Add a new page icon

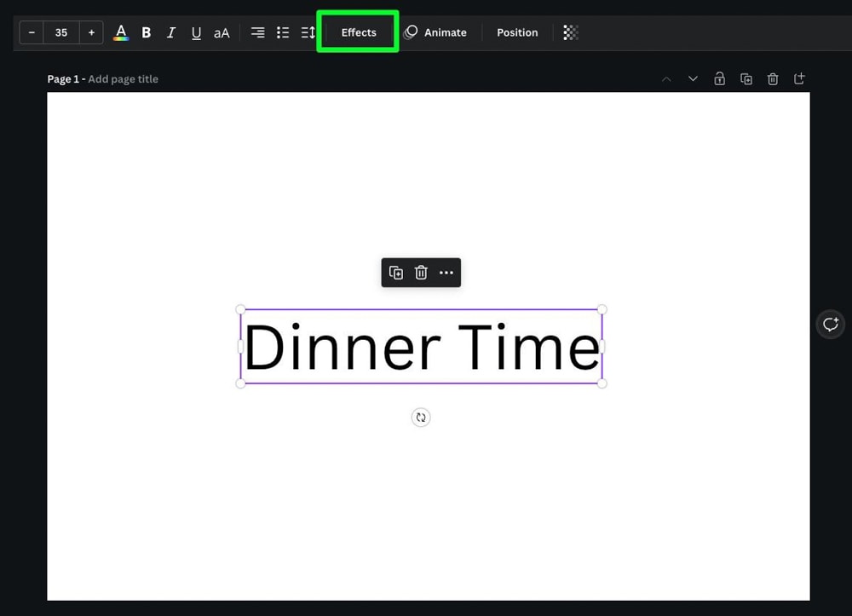(799, 79)
